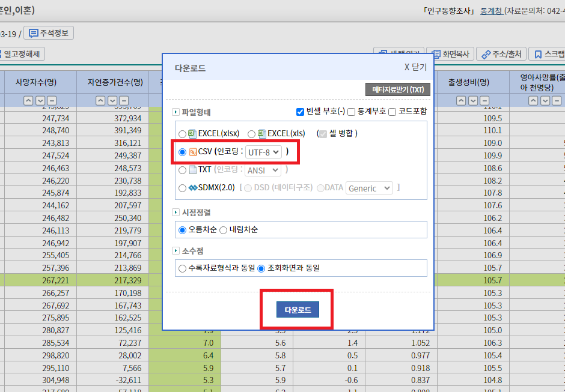This screenshot has width=565, height=392.
Task: Click the bookmark icon on 스크랩 button
Action: [538, 55]
